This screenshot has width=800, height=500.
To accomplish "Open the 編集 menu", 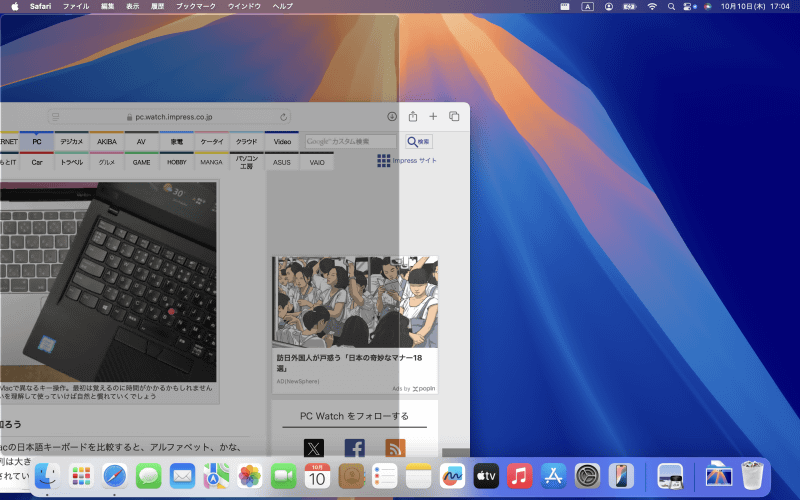I will (108, 6).
